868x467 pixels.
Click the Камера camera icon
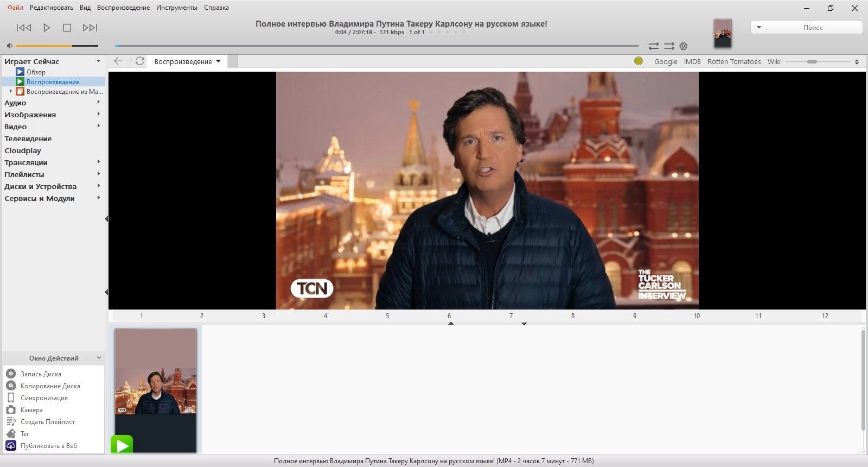[11, 409]
